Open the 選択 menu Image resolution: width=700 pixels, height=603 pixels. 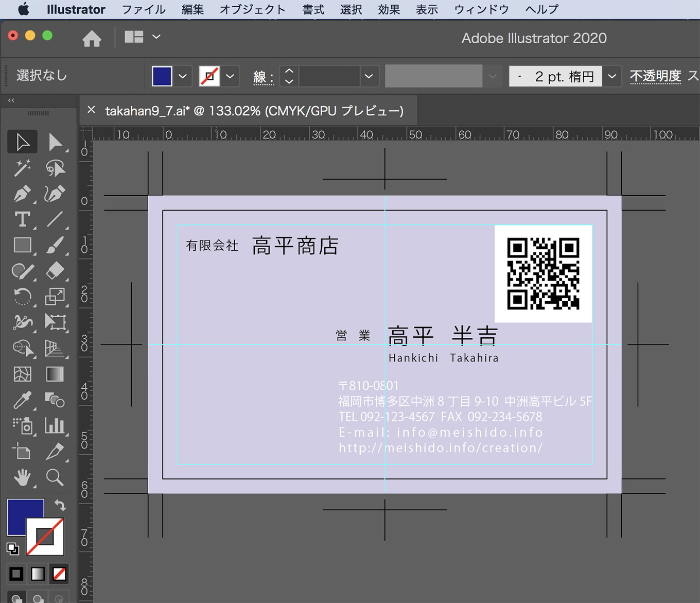click(x=351, y=9)
